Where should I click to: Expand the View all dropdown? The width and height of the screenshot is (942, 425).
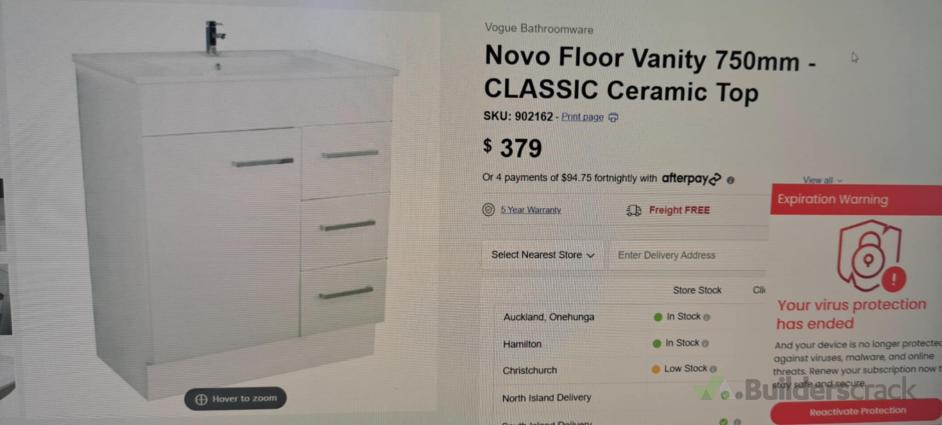coord(822,180)
